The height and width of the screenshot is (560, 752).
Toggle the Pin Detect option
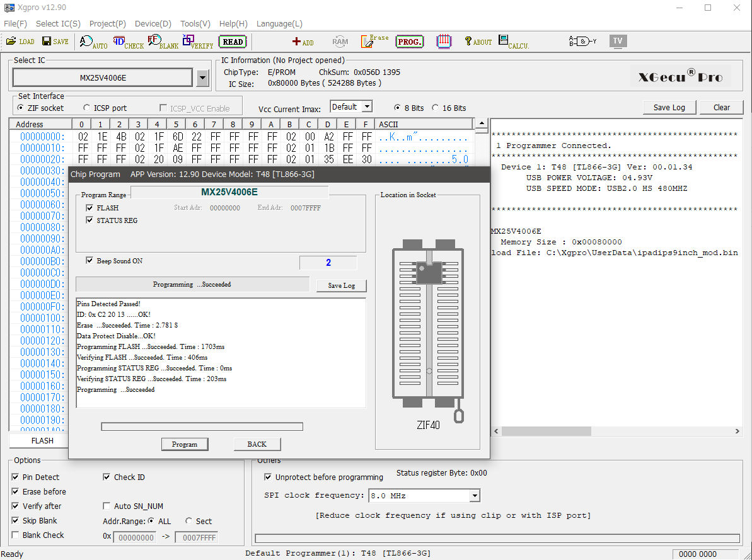(15, 477)
